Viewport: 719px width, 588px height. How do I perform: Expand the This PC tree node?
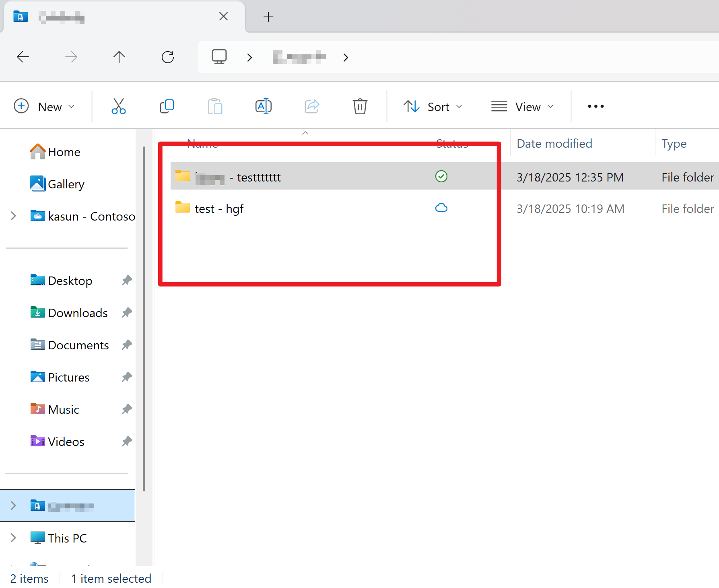click(13, 538)
